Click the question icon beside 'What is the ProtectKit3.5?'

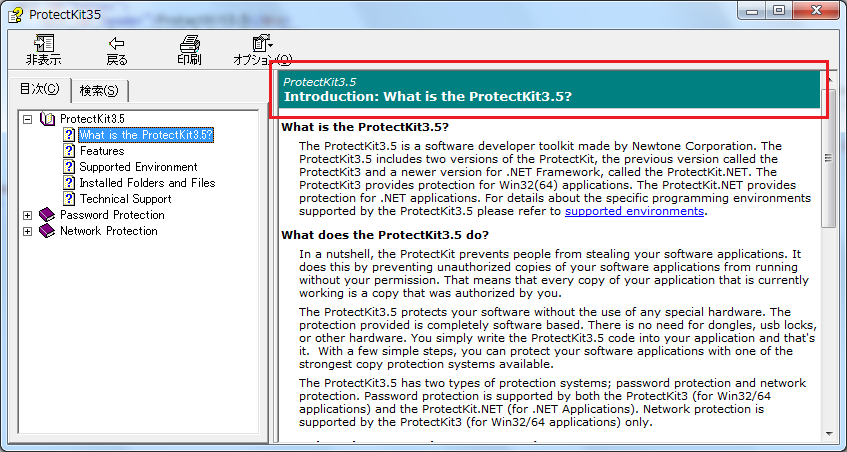pos(69,134)
